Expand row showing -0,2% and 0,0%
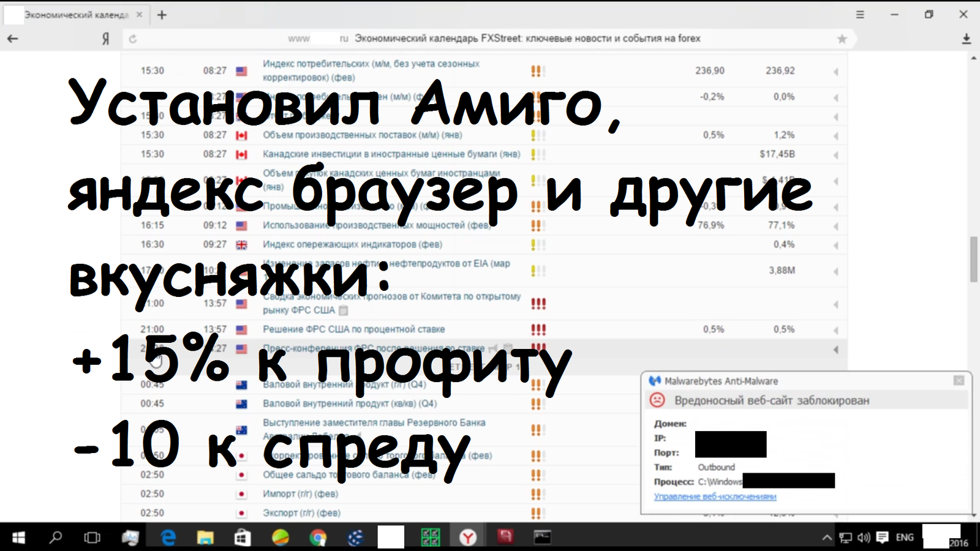 (835, 97)
